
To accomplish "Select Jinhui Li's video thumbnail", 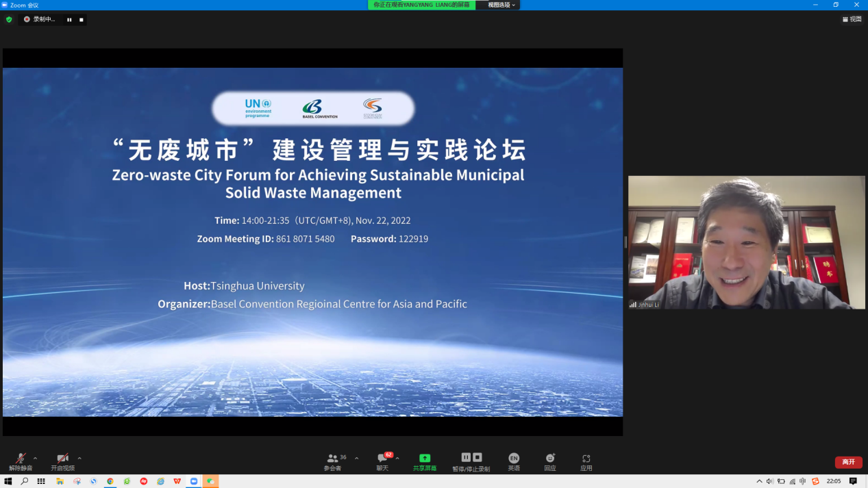I will (746, 242).
